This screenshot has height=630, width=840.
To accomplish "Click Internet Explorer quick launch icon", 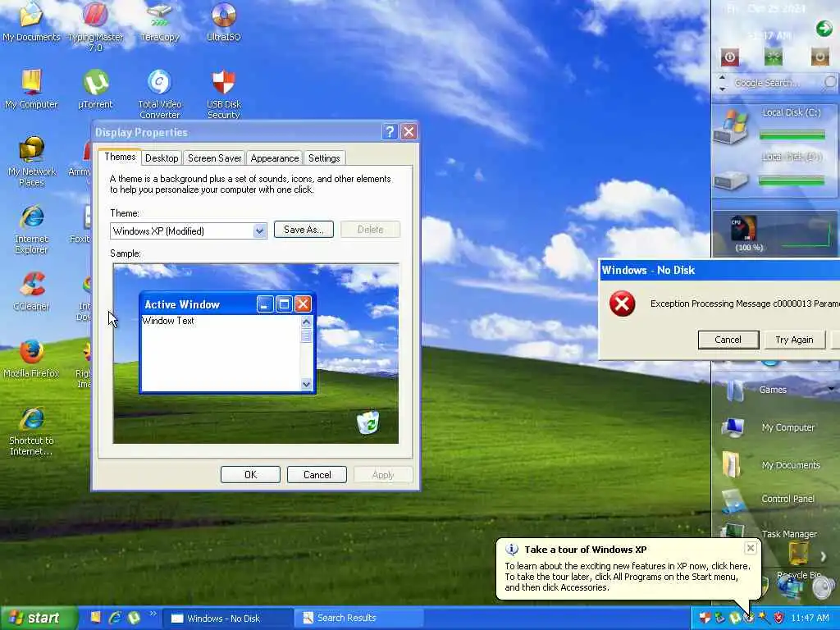I will click(115, 618).
